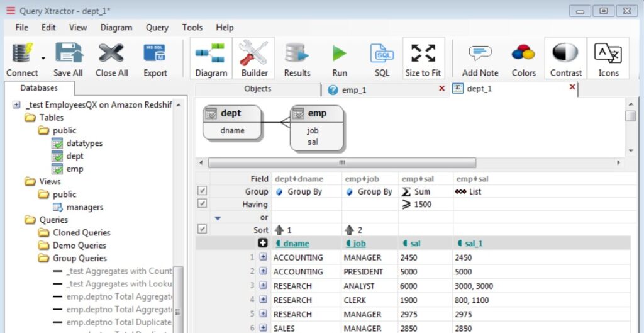The image size is (644, 333).
Task: Open the View menu
Action: click(x=78, y=28)
